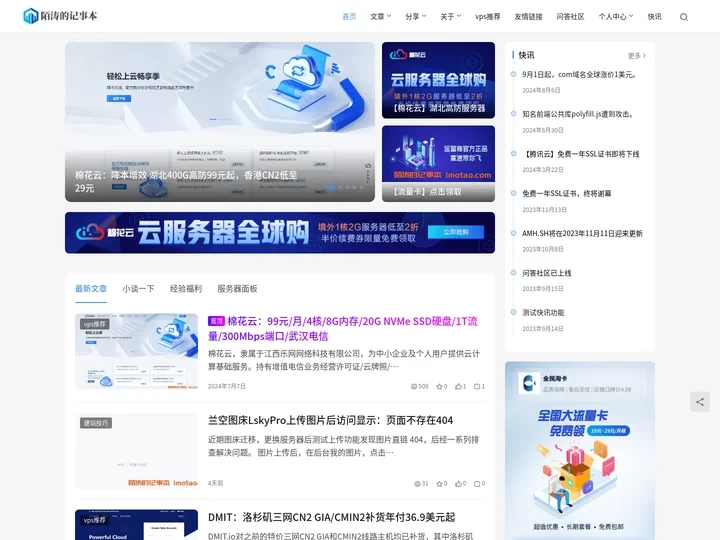Click date 2024年8月6日 in 快讯
This screenshot has height=540, width=720.
[541, 90]
